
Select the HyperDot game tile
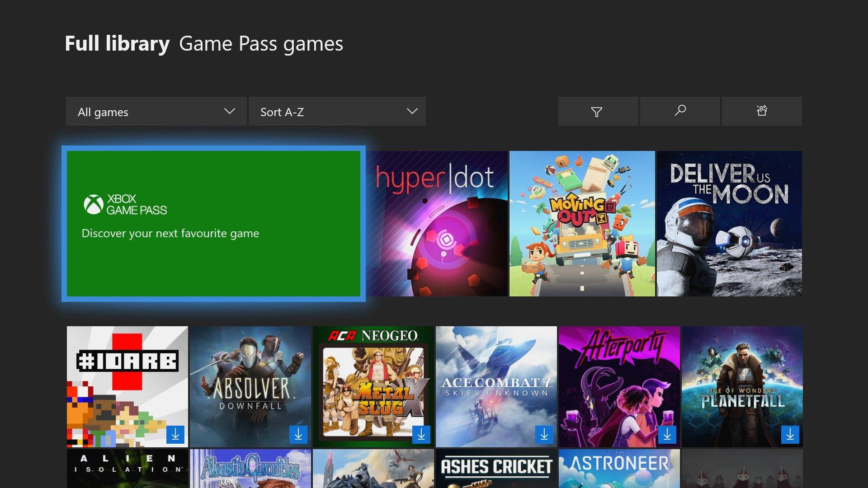coord(436,223)
